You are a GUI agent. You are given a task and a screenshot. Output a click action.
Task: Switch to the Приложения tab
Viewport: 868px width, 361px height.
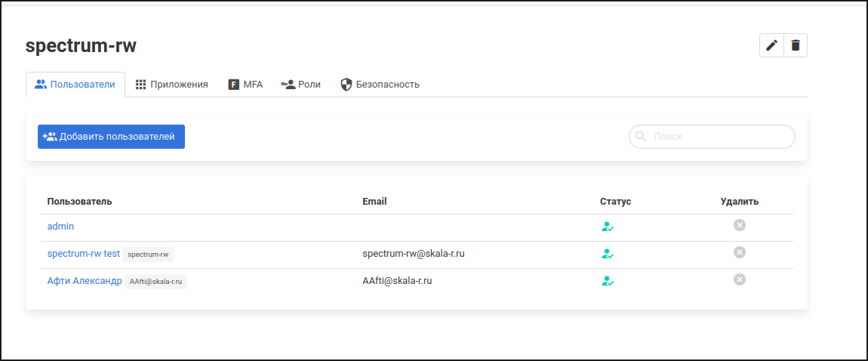click(171, 85)
